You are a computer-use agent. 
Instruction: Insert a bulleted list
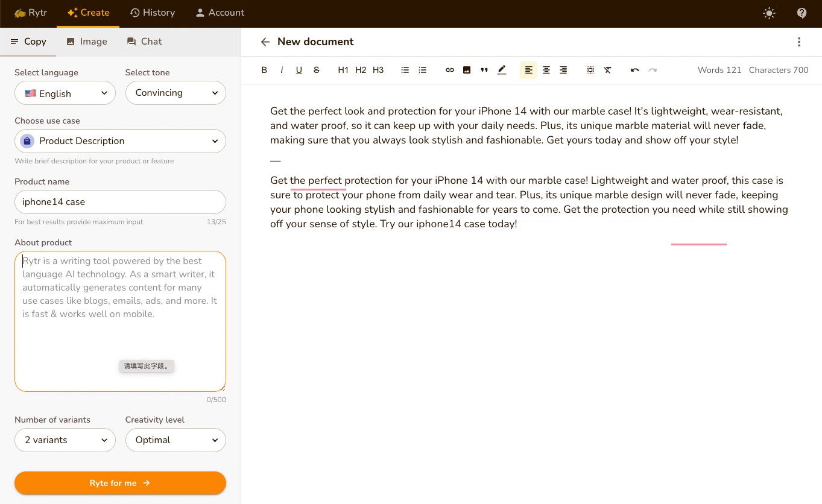405,70
